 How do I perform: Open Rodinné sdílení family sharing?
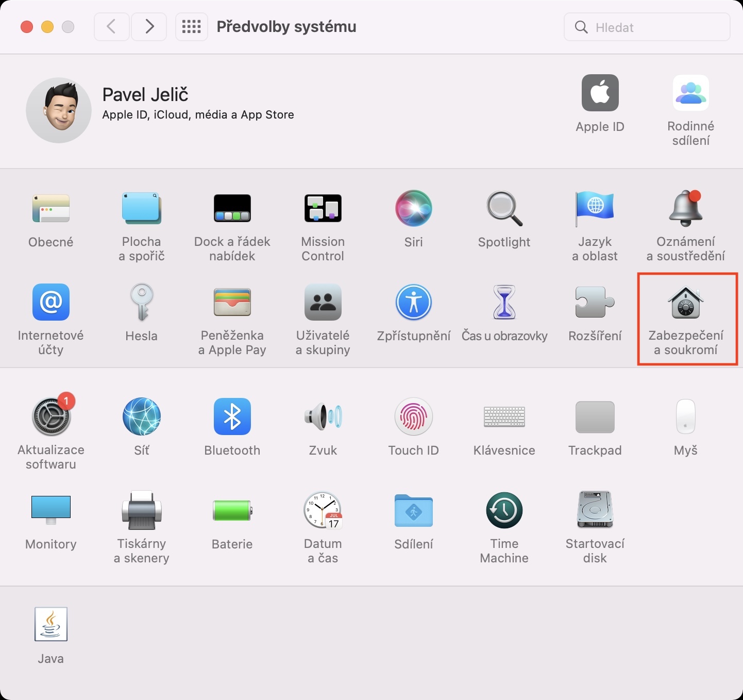click(x=691, y=93)
